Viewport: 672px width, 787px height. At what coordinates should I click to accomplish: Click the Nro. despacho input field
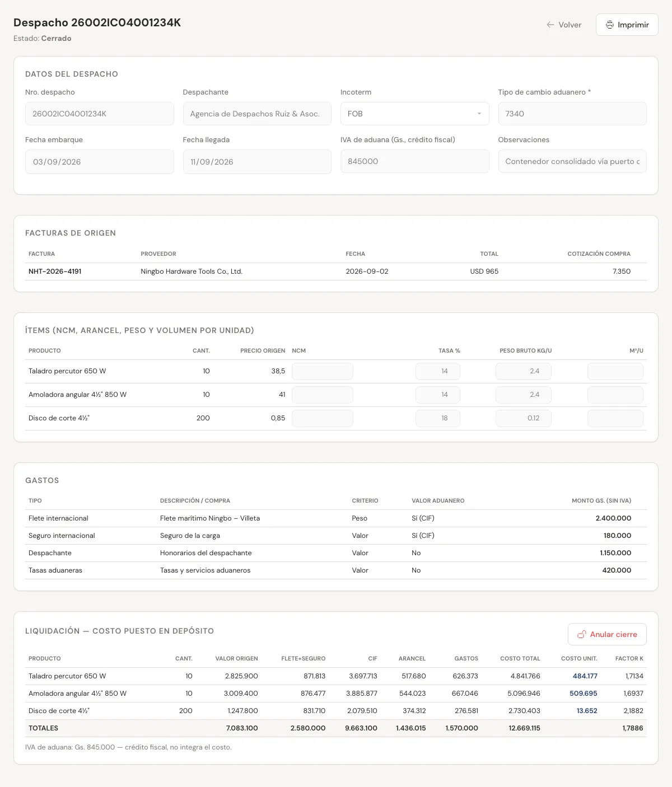(100, 114)
